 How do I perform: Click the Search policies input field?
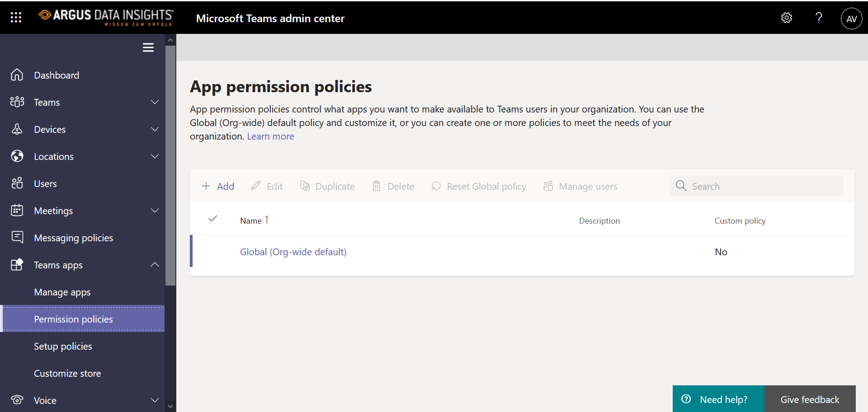pyautogui.click(x=756, y=186)
